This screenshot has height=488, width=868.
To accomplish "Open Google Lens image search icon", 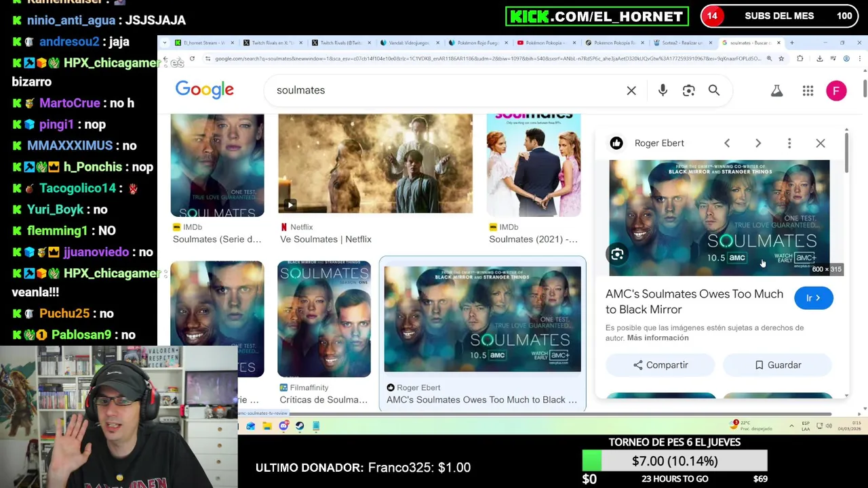I will tap(688, 90).
